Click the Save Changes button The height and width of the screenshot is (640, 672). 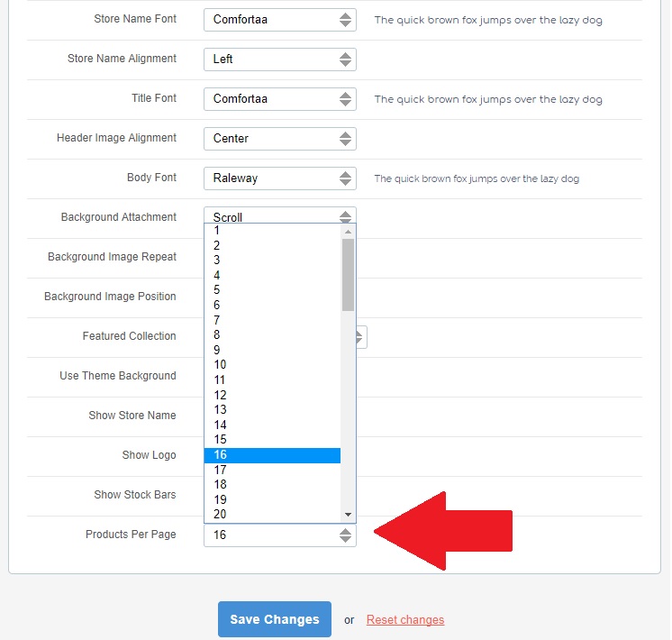[274, 619]
